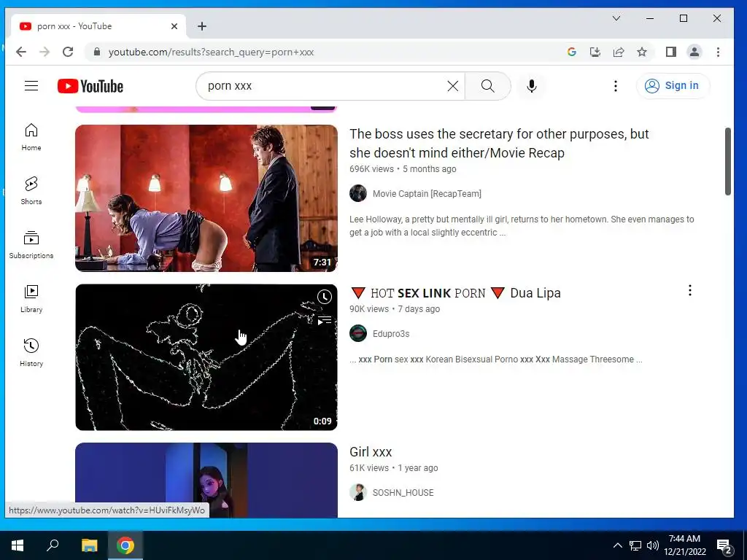The height and width of the screenshot is (560, 747).
Task: Open the Edupro3s channel name
Action: (x=391, y=334)
